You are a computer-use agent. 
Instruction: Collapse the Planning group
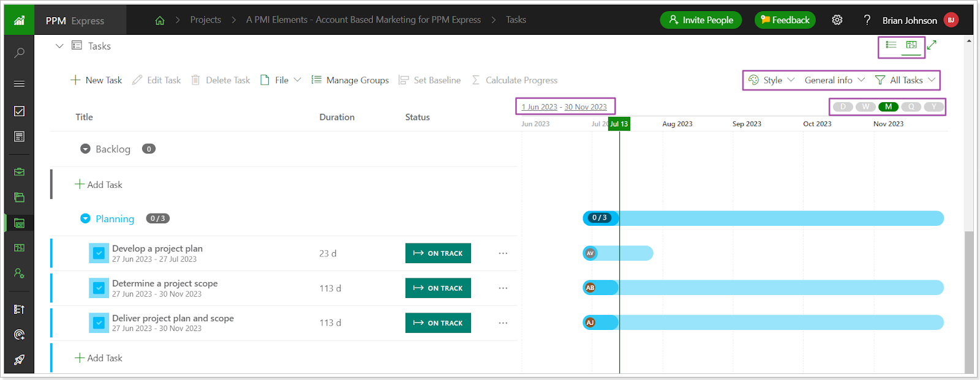85,218
